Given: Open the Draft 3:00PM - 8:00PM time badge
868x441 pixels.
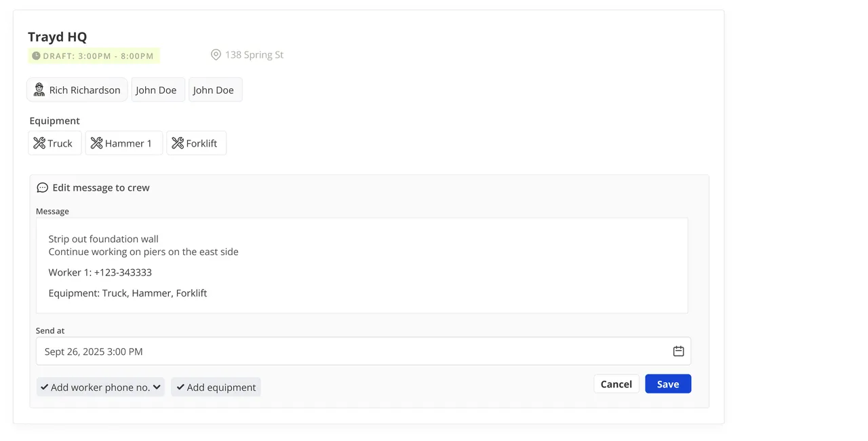Looking at the screenshot, I should pyautogui.click(x=94, y=56).
